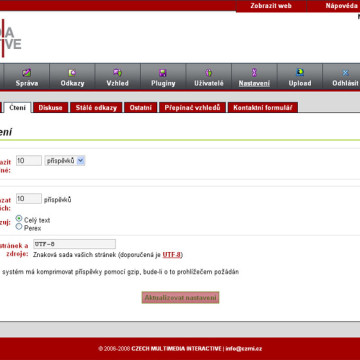Switch to the Diskuse tab

pyautogui.click(x=50, y=108)
